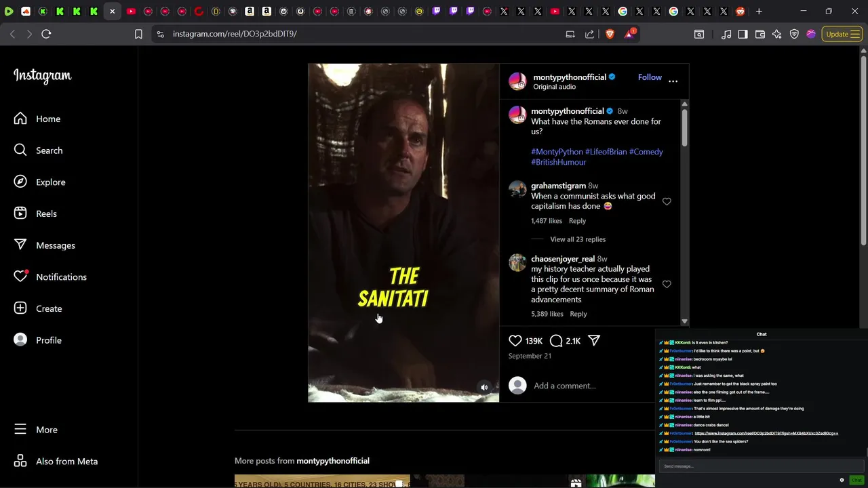Open post options three-dot menu
868x488 pixels.
point(673,81)
